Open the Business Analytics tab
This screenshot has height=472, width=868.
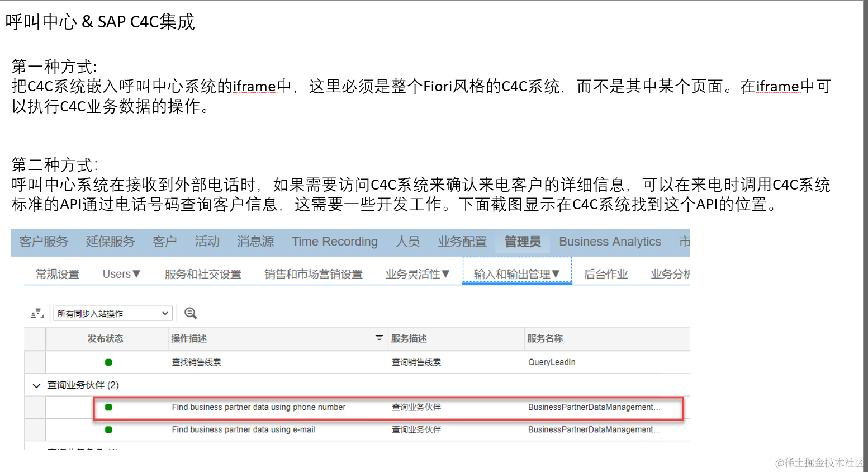pos(610,242)
